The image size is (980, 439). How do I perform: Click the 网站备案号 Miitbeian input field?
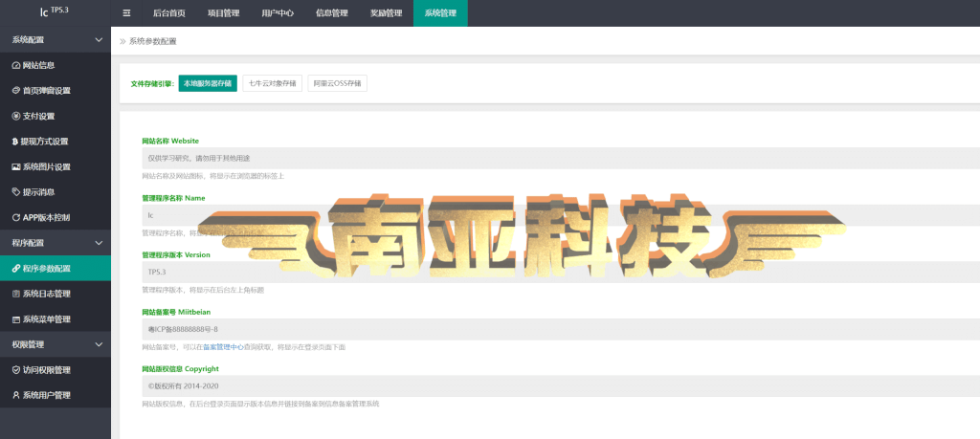(561, 329)
